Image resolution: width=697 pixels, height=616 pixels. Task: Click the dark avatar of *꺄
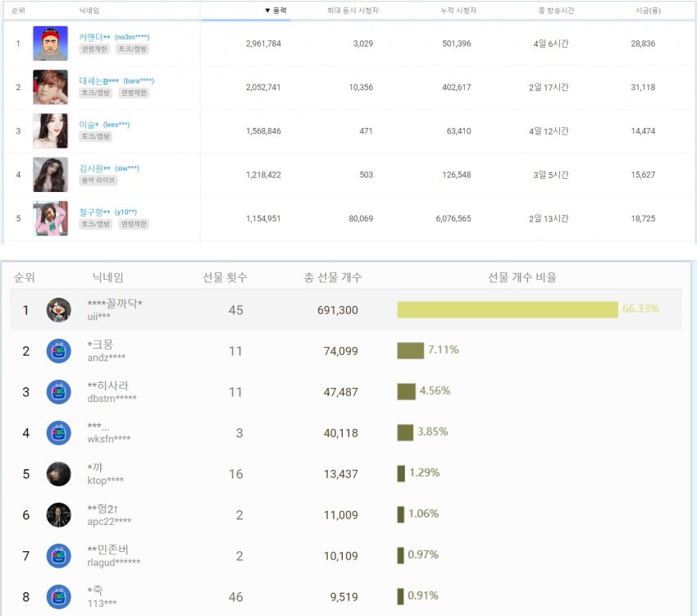point(59,473)
